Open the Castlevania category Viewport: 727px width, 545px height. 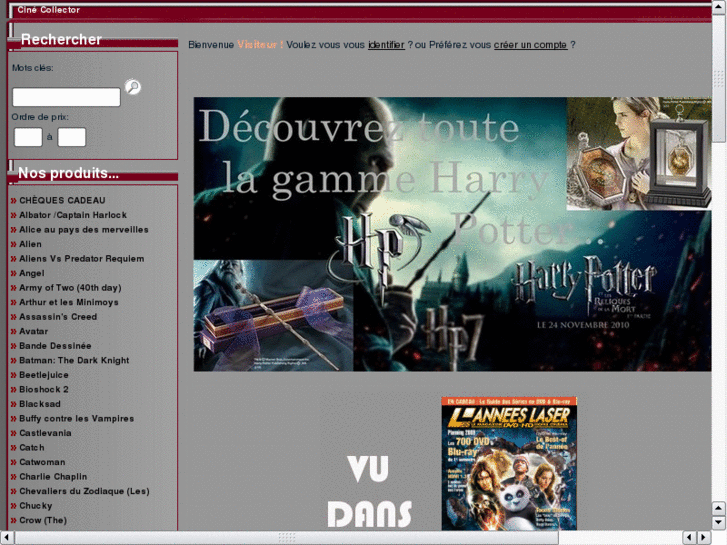45,433
